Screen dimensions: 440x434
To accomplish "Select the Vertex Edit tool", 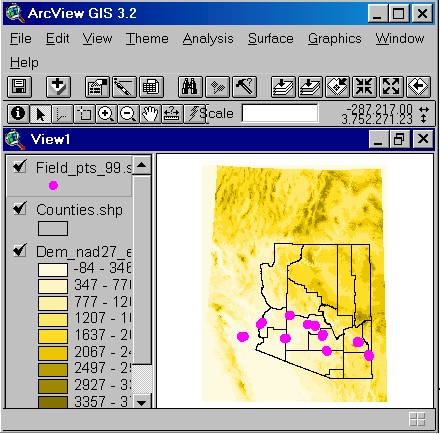I will 62,114.
